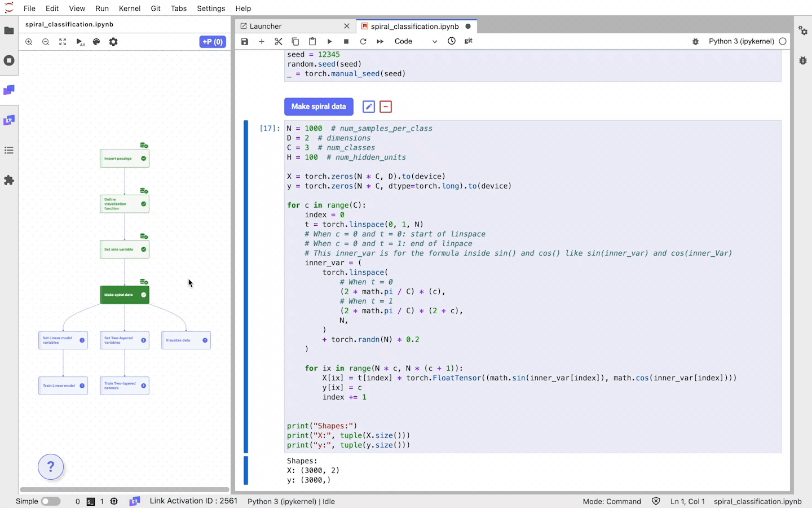Click the edit pencil beside Make spiral data

[x=369, y=107]
